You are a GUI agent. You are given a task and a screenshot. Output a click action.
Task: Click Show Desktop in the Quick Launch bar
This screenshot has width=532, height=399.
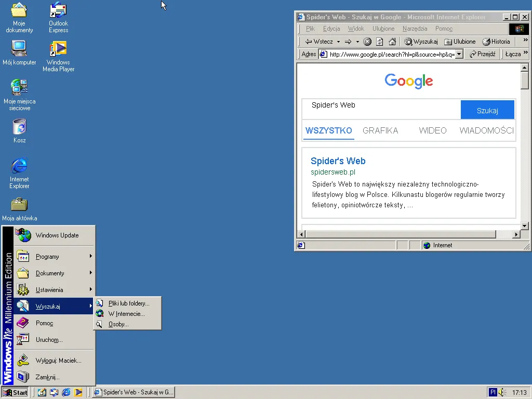click(42, 392)
